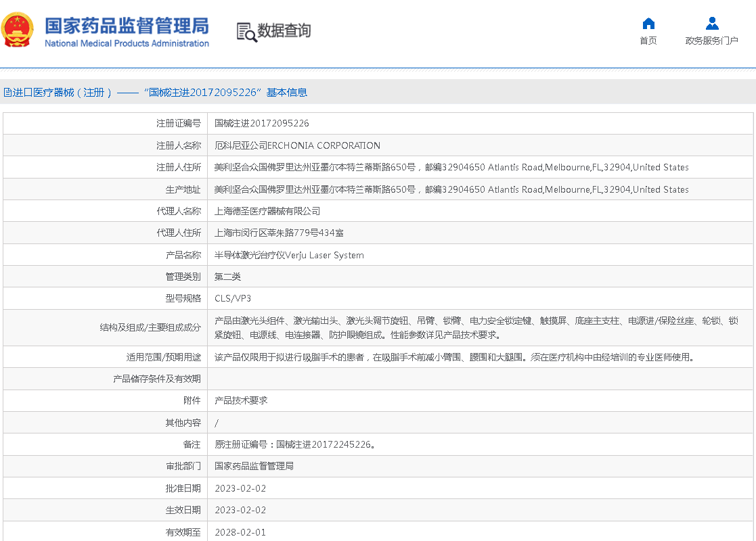This screenshot has height=541, width=756.
Task: Open the 政务服务门户 text link
Action: coord(711,41)
